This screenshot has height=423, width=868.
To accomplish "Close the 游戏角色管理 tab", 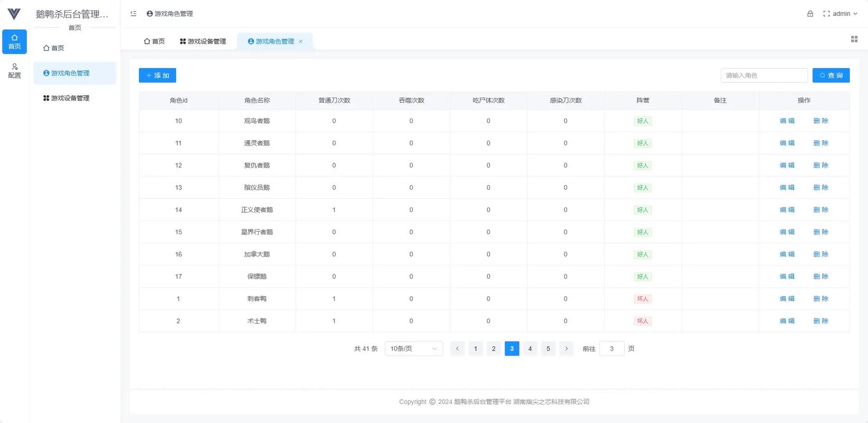I will tap(300, 41).
